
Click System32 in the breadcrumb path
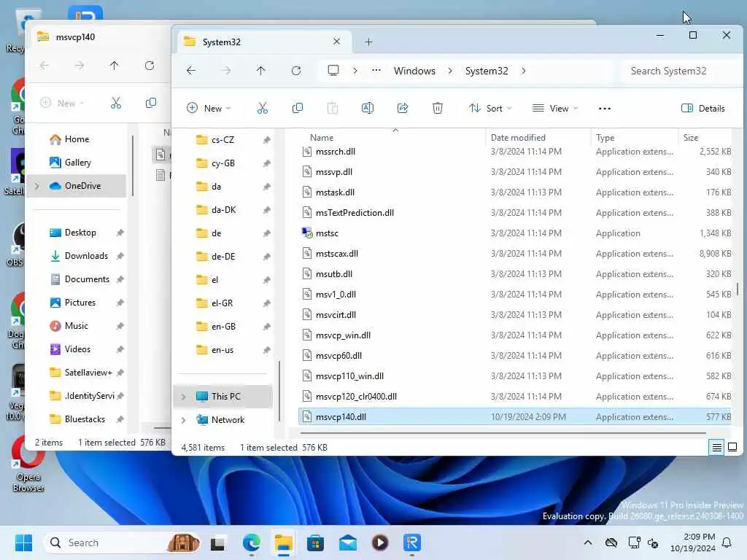pyautogui.click(x=487, y=71)
